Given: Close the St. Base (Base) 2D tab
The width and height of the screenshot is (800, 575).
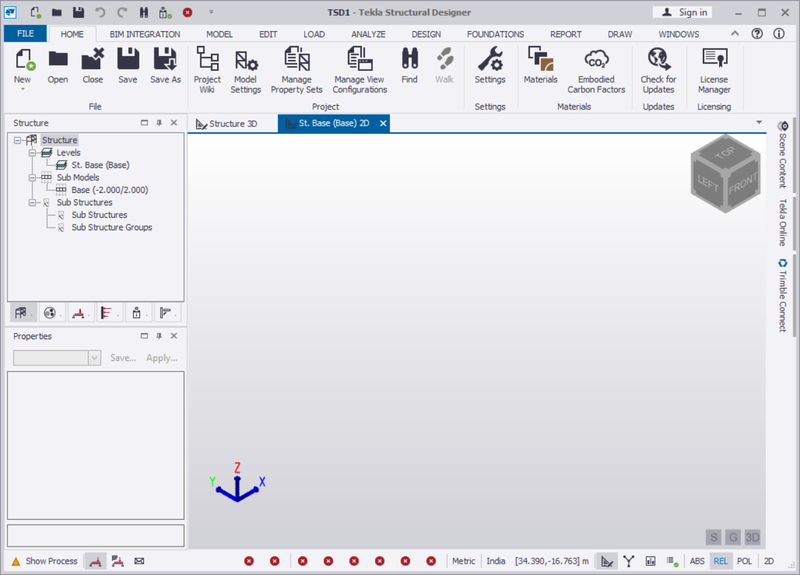Looking at the screenshot, I should coord(383,123).
